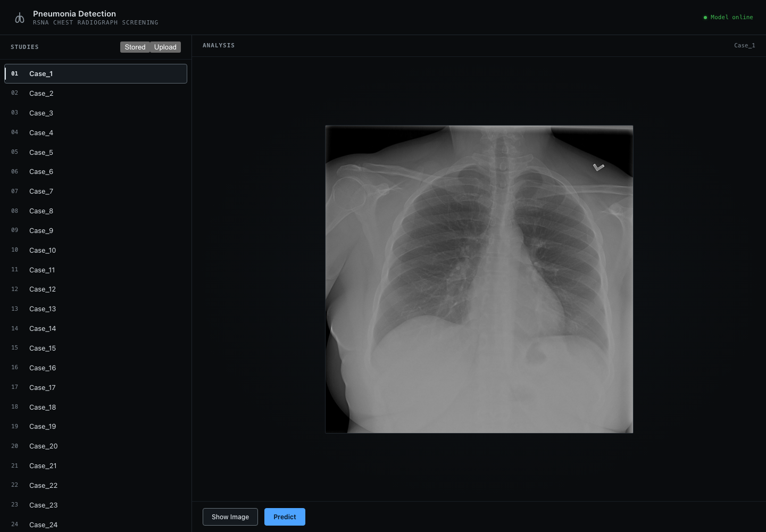Click the STUDIES panel heading

25,47
